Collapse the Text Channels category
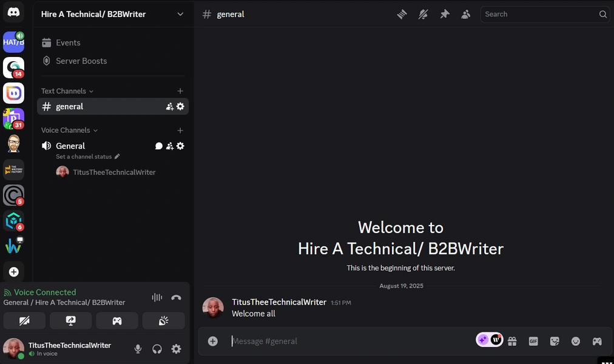Viewport: 614px width, 364px height. 67,91
